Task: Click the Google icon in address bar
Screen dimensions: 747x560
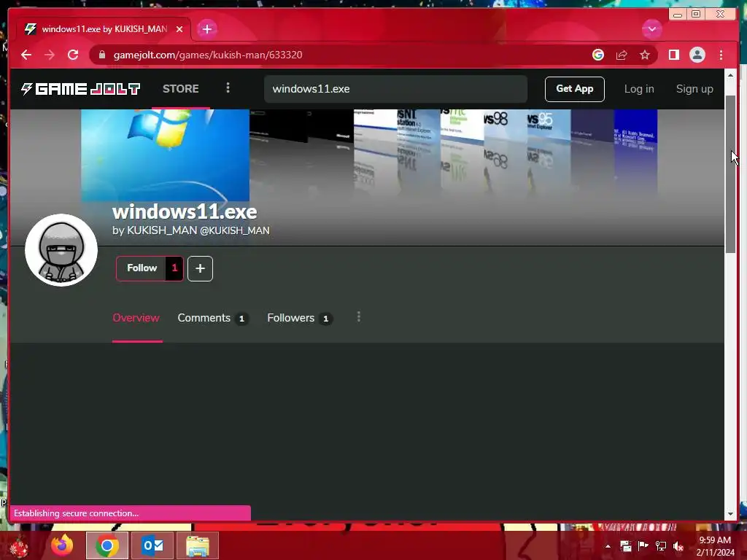Action: coord(598,55)
